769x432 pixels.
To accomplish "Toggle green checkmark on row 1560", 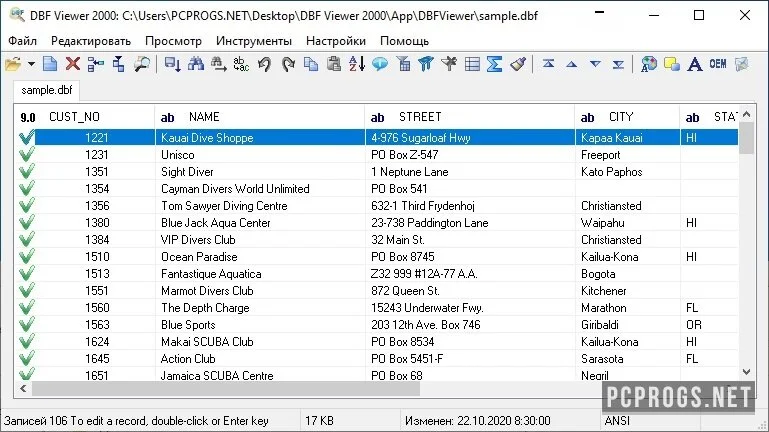I will 26,307.
